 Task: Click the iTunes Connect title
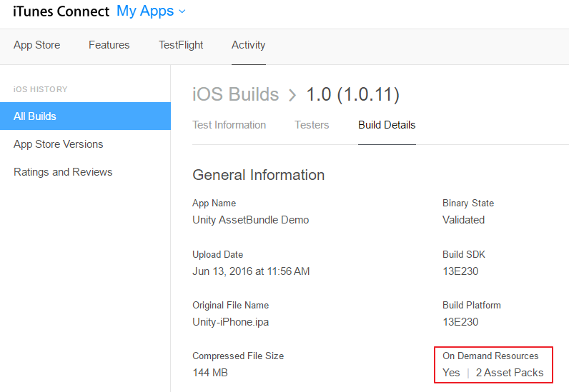point(61,11)
